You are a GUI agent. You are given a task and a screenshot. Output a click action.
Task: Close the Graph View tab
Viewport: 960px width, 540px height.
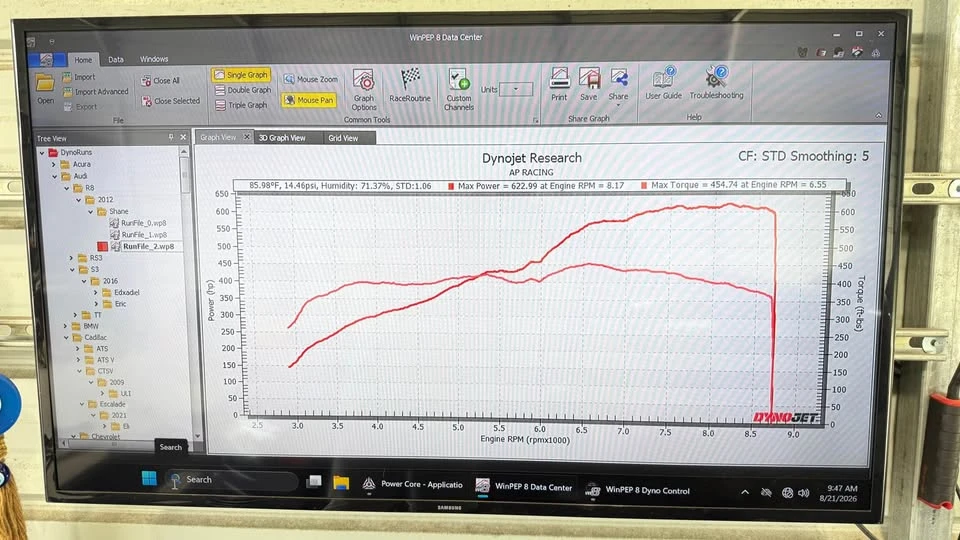click(x=247, y=137)
